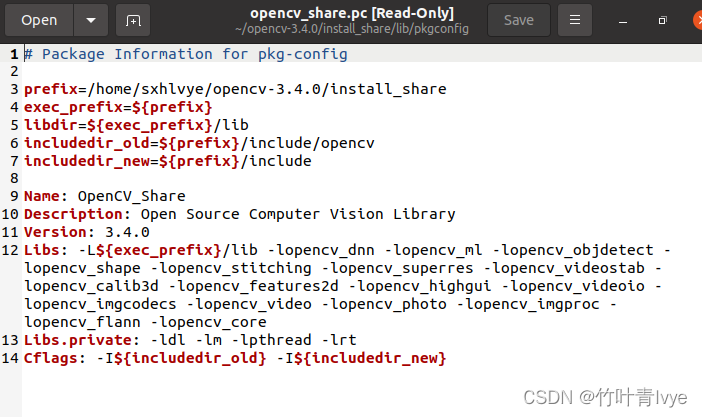Click 'Version' keyword on line 11
Image resolution: width=702 pixels, height=417 pixels.
pos(56,232)
